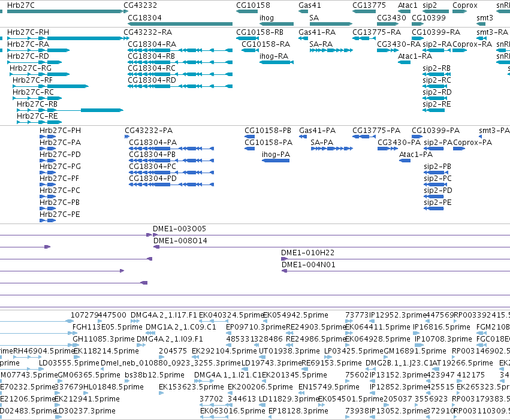510x420 pixels.
Task: Click transcript Atac1-RA label
Action: coord(415,56)
